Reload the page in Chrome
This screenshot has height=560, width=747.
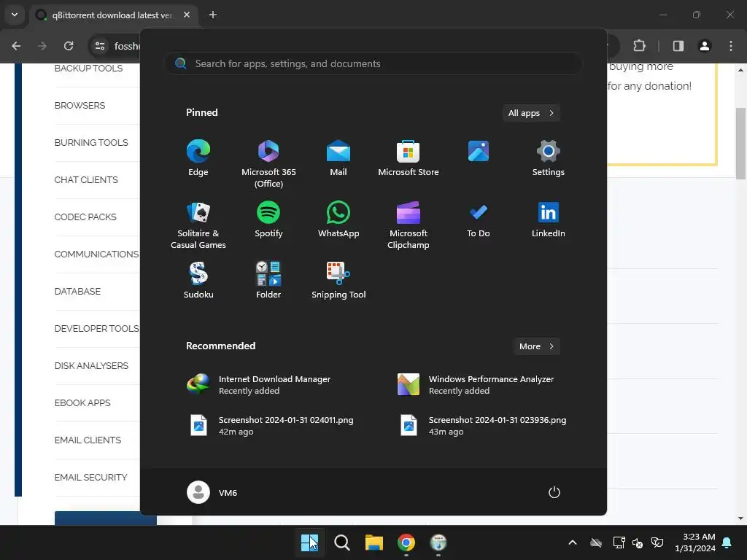coord(69,46)
